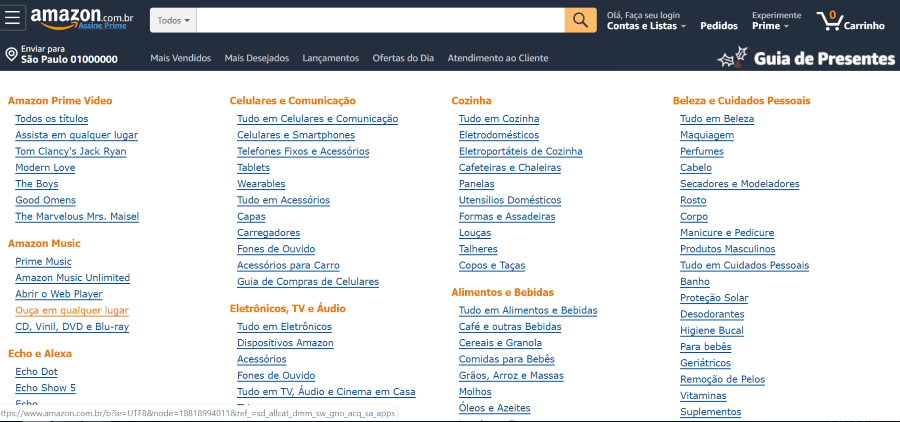Open Tom Clancy's Jack Ryan link
Image resolution: width=900 pixels, height=422 pixels.
click(x=71, y=152)
